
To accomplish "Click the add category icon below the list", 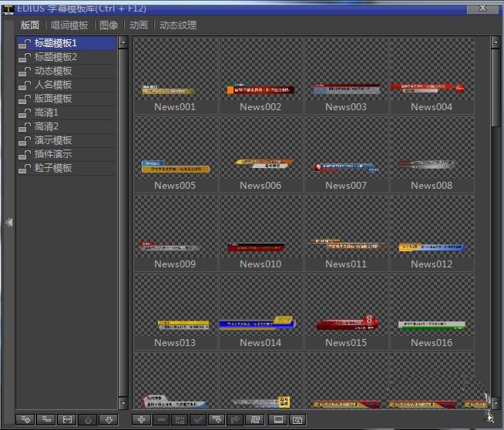I will coord(25,420).
